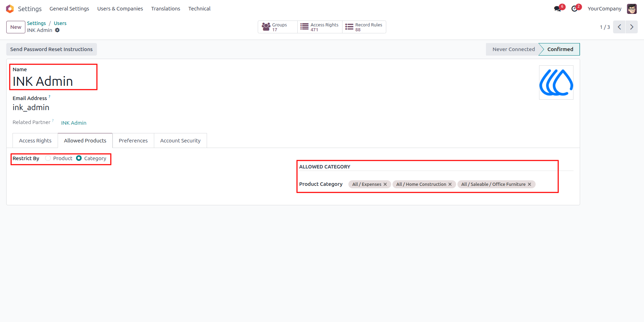The height and width of the screenshot is (322, 644).
Task: Open the user avatar menu
Action: pos(632,9)
